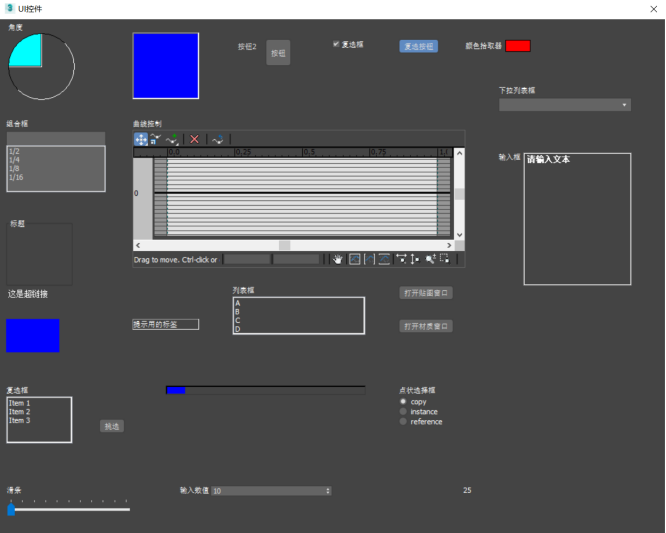The width and height of the screenshot is (666, 533).
Task: Click the 挑选 pick button
Action: coord(112,426)
